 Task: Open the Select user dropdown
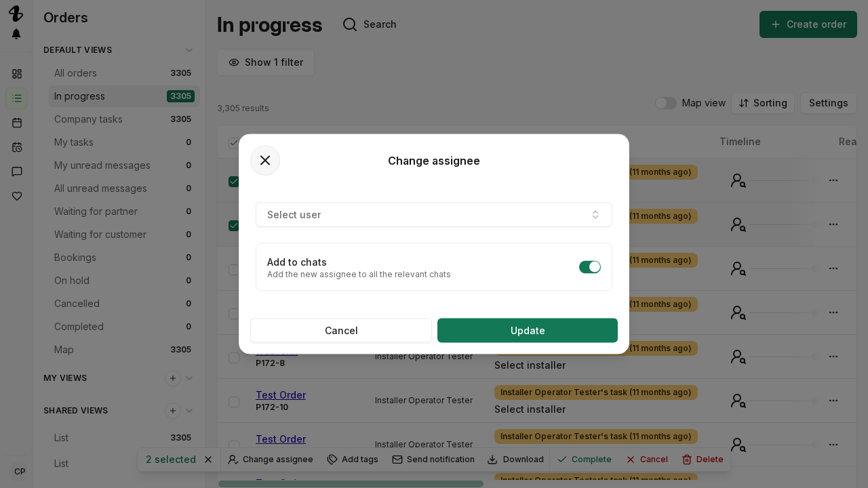coord(434,215)
